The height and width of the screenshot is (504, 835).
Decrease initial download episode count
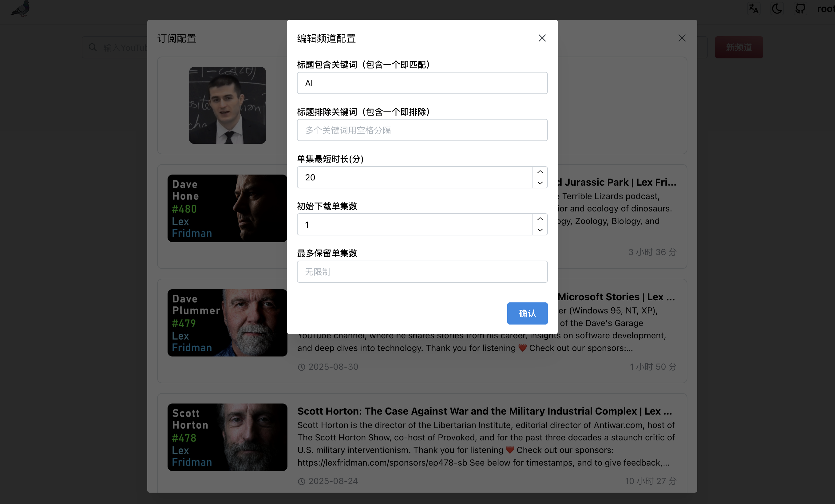pyautogui.click(x=540, y=230)
